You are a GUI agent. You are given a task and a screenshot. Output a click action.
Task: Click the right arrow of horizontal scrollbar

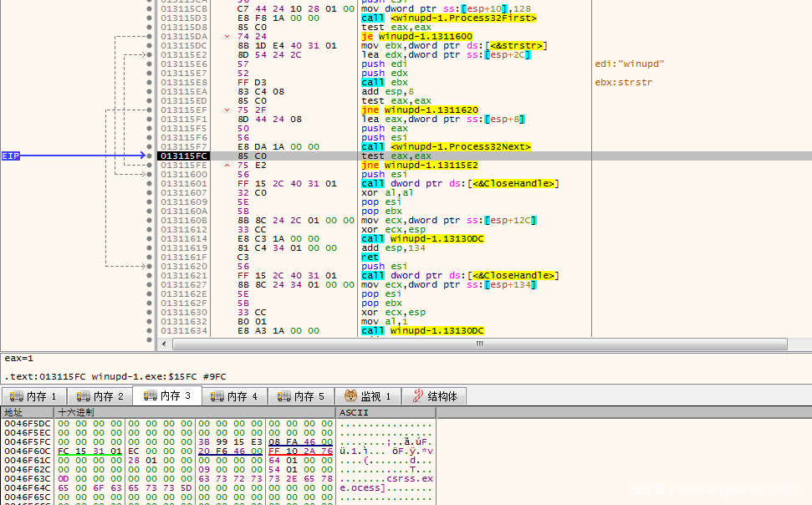point(782,344)
